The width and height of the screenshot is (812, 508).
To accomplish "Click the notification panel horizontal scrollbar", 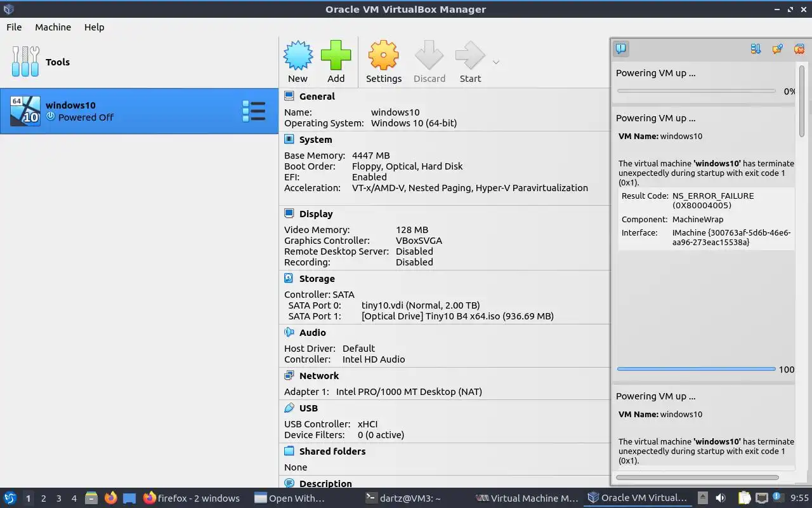I will (x=697, y=477).
